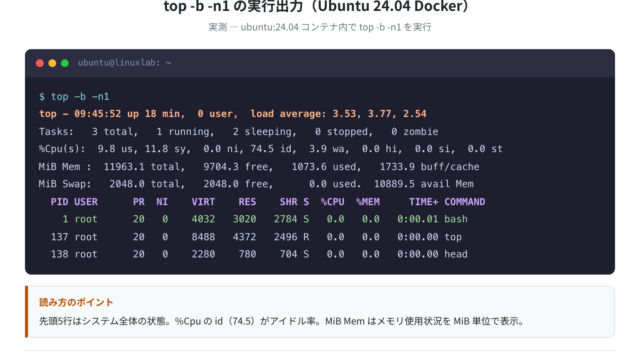This screenshot has height=360, width=640.
Task: Click the uptime text '09:45:52 up 18 min'
Action: (129, 114)
